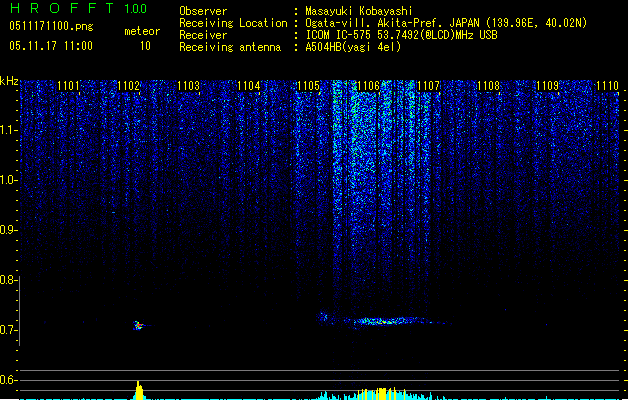Click the 0.7 kHz axis label
The width and height of the screenshot is (629, 400).
click(x=8, y=330)
